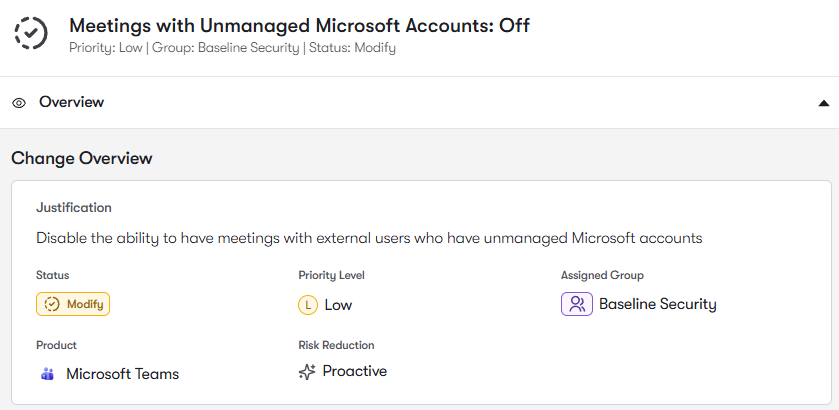Click the Microsoft Teams product icon

tap(47, 374)
